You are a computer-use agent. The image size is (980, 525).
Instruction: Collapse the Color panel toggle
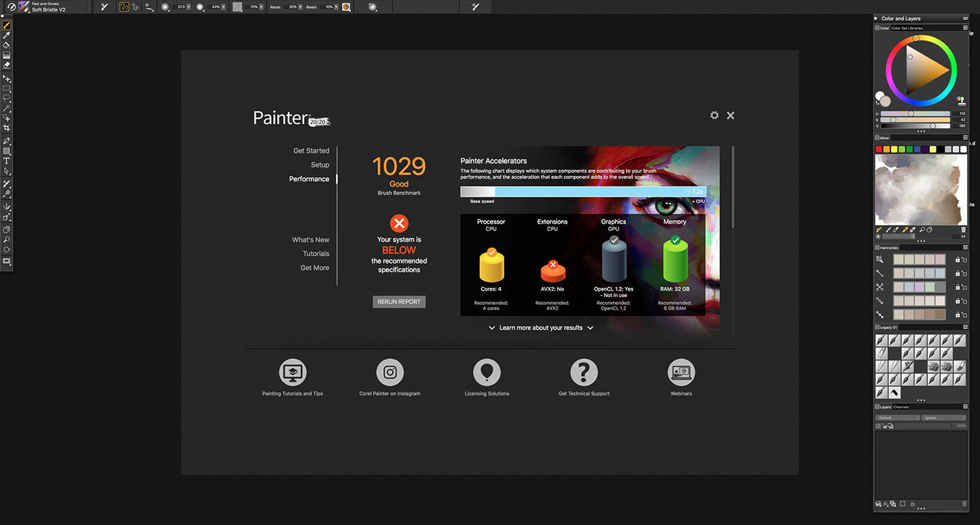click(877, 28)
